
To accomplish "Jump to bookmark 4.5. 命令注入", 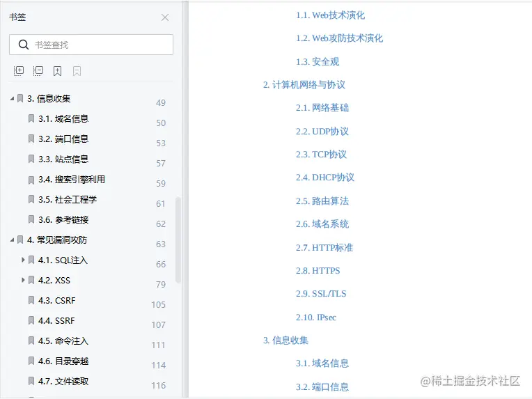I will click(x=63, y=341).
